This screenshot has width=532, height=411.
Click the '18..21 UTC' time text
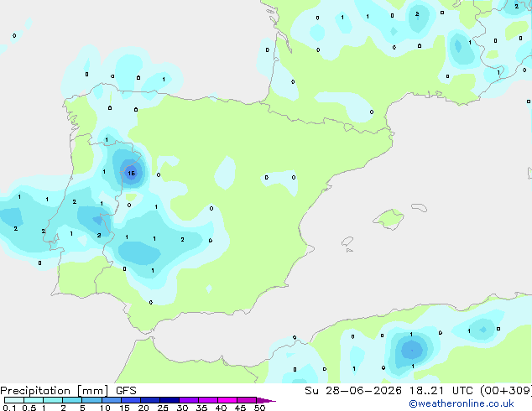click(x=441, y=391)
